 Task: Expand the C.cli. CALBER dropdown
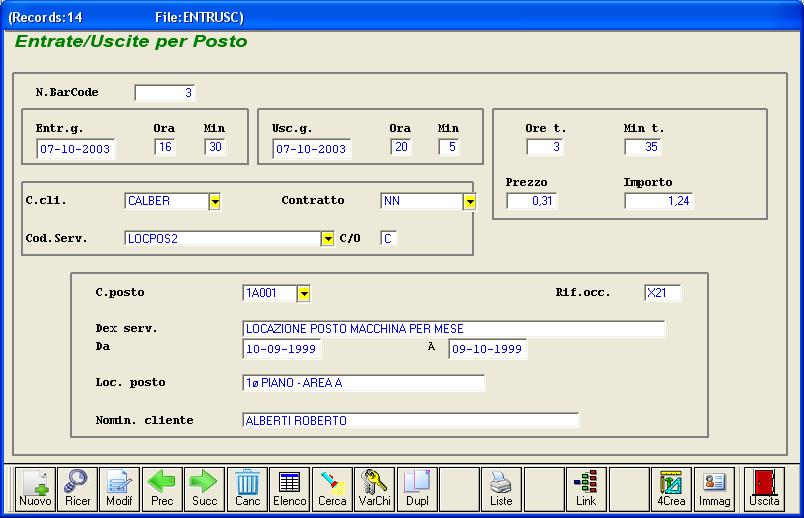pyautogui.click(x=214, y=202)
